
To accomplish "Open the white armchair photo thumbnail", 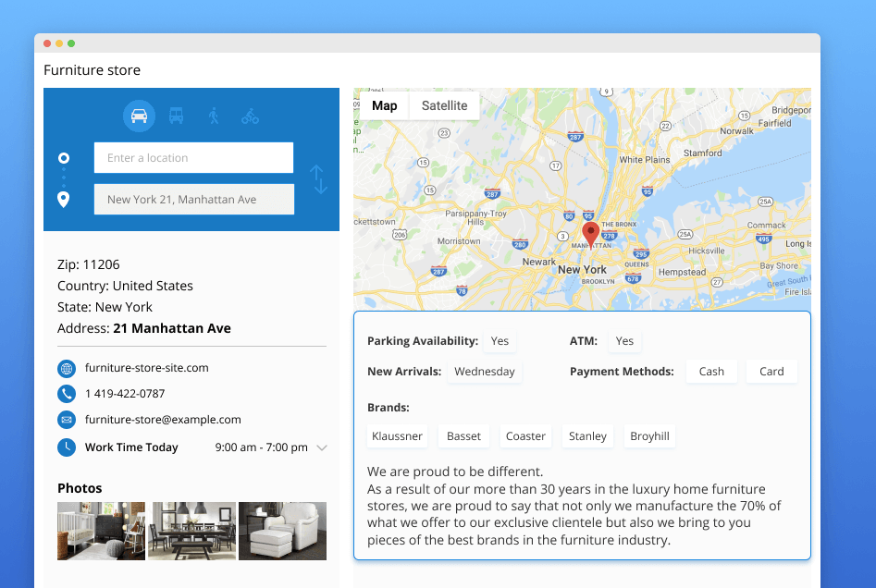I will click(x=282, y=531).
